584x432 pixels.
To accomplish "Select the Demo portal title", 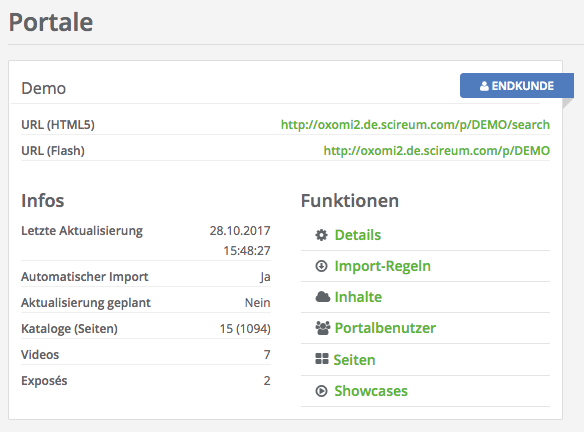I will [44, 88].
